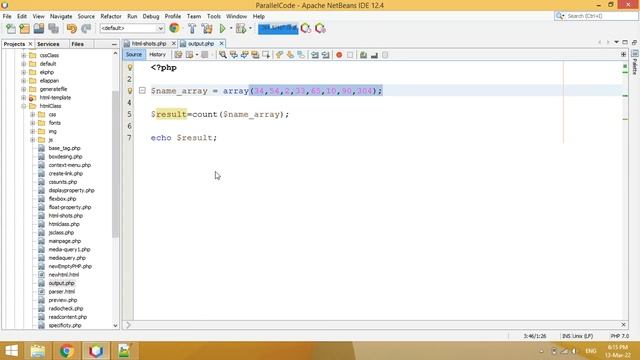Expand the cssClass folder node

23,55
